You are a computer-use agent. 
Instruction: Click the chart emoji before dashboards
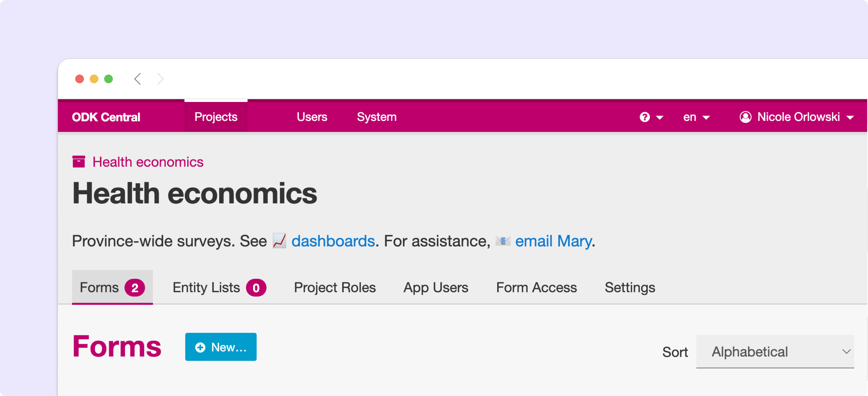point(279,241)
